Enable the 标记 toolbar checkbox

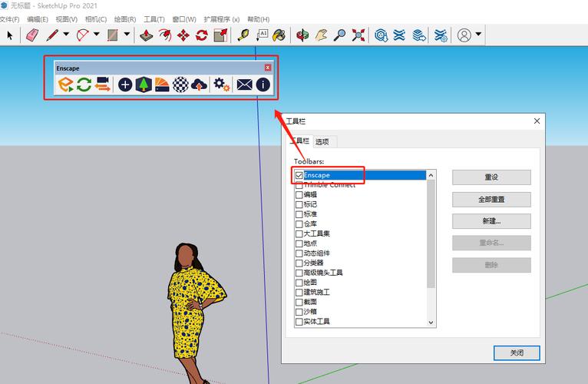pos(299,204)
